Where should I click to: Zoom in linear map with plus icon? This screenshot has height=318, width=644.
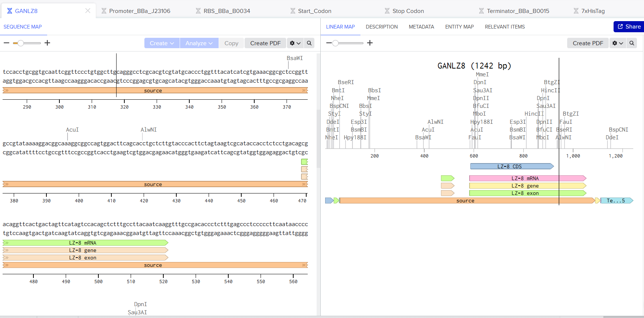point(370,43)
